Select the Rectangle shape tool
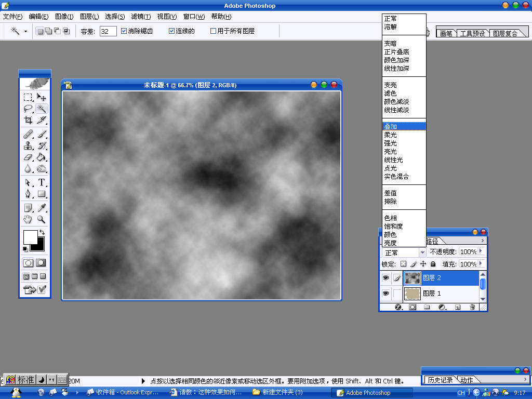The height and width of the screenshot is (399, 532). pyautogui.click(x=42, y=194)
